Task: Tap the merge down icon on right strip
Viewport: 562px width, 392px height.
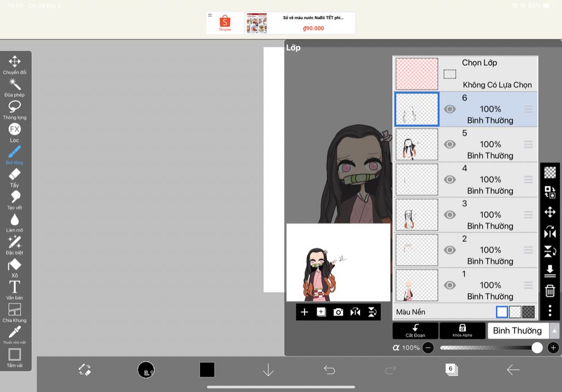Action: click(x=550, y=271)
